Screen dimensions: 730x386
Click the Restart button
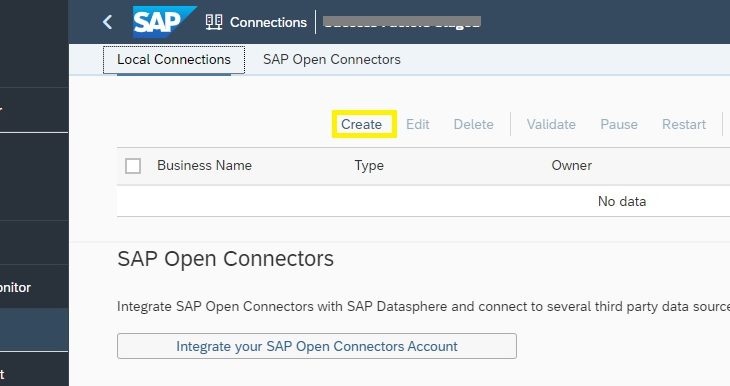coord(684,124)
